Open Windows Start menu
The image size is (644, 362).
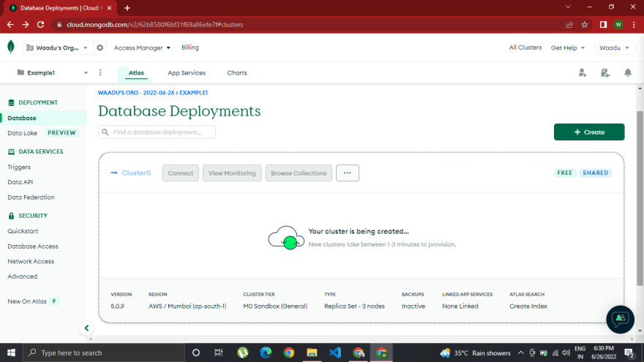(x=11, y=352)
